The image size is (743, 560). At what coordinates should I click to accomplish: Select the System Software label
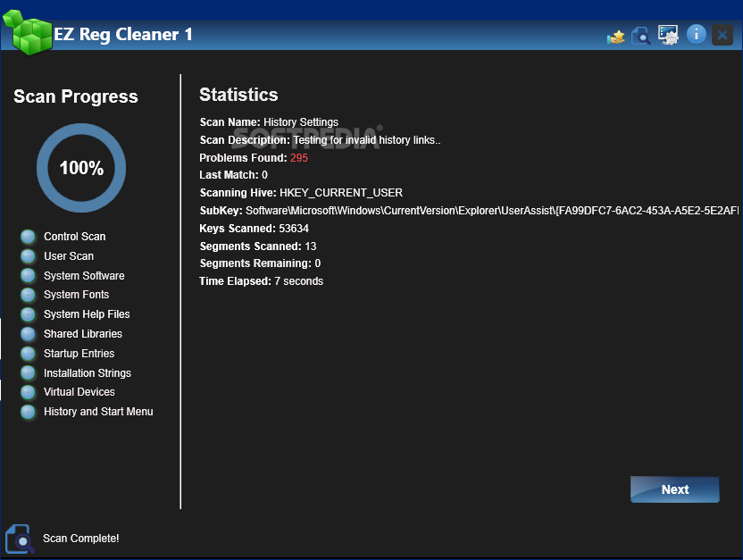coord(84,276)
